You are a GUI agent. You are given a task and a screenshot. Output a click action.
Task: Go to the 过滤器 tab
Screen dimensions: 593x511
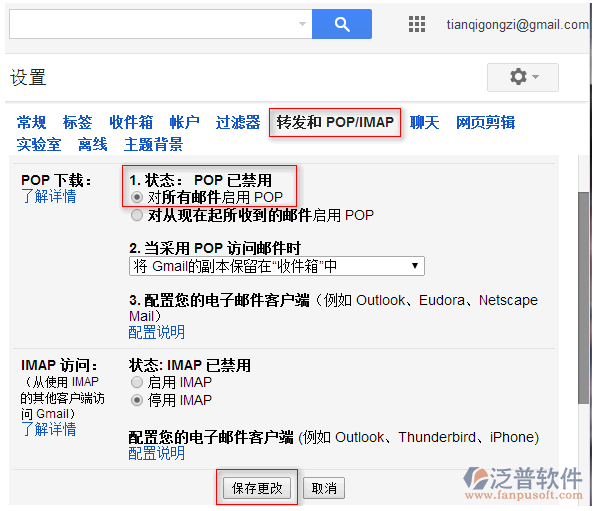click(x=238, y=122)
